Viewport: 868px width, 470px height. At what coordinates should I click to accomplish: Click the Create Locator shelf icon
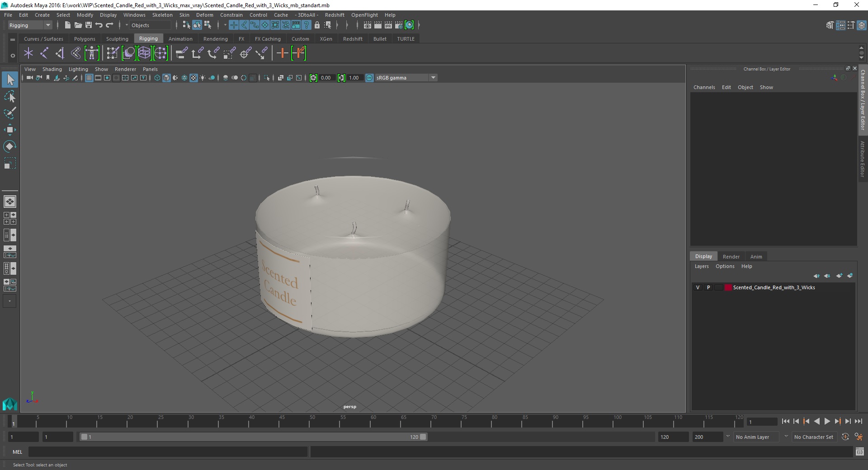[28, 53]
